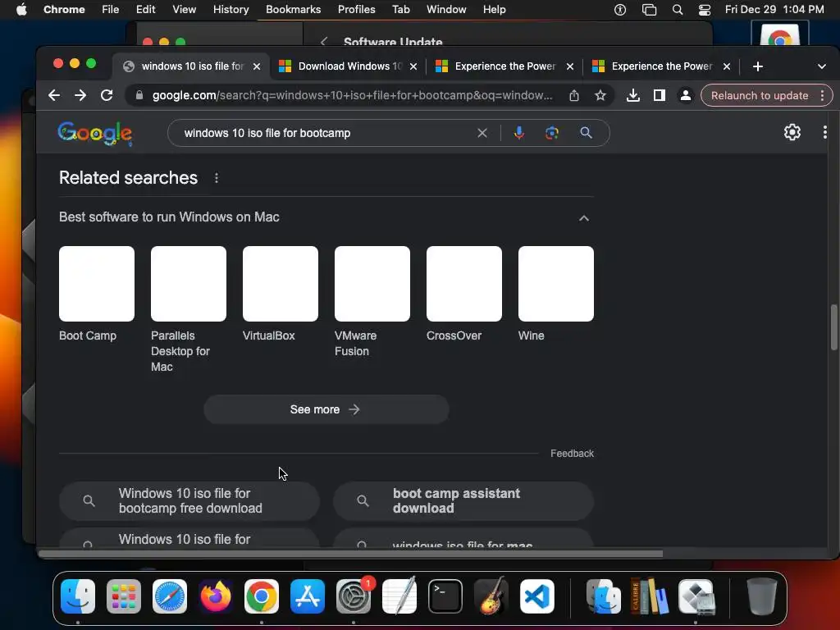
Task: Open GarageBand from the Dock
Action: [491, 596]
